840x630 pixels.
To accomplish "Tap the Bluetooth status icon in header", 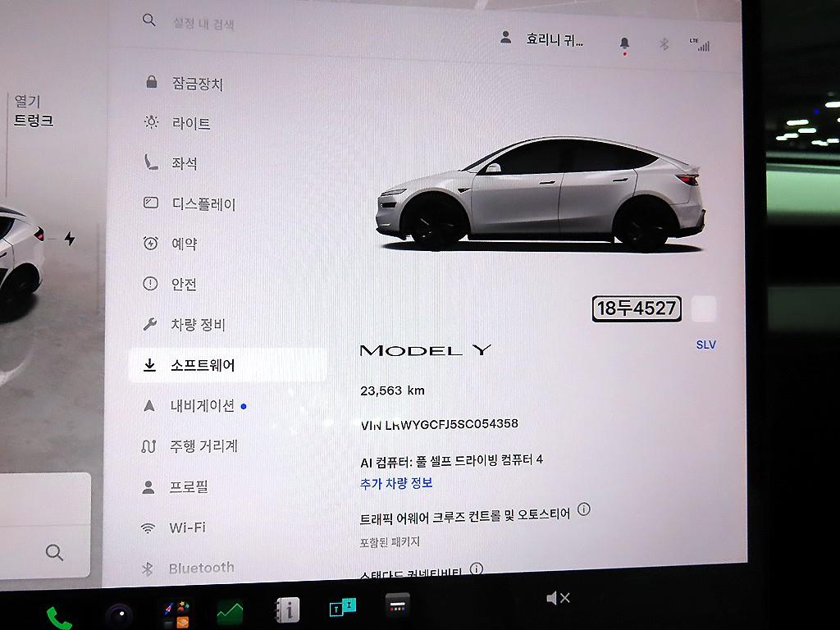I will pos(664,44).
